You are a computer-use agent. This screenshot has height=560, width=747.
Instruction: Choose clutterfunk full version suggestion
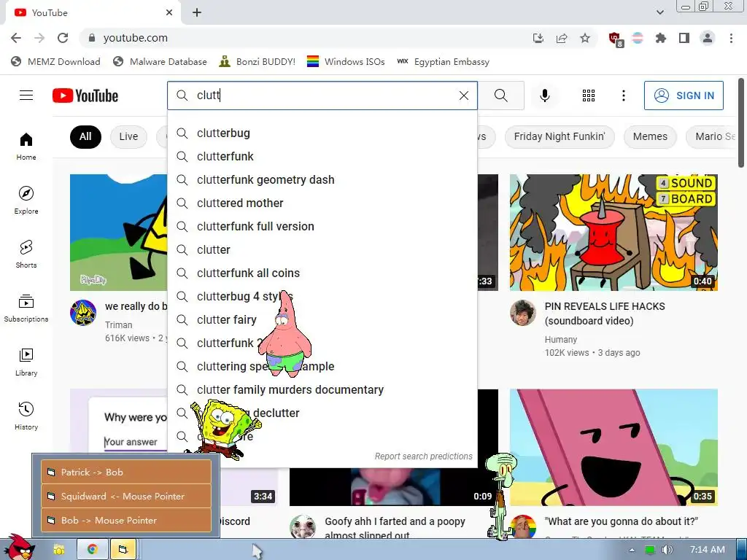pos(322,226)
